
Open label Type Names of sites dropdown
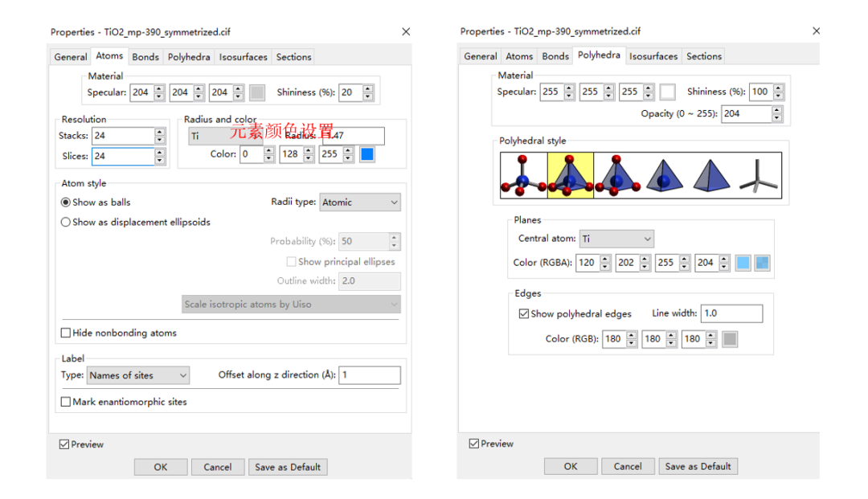tap(138, 375)
